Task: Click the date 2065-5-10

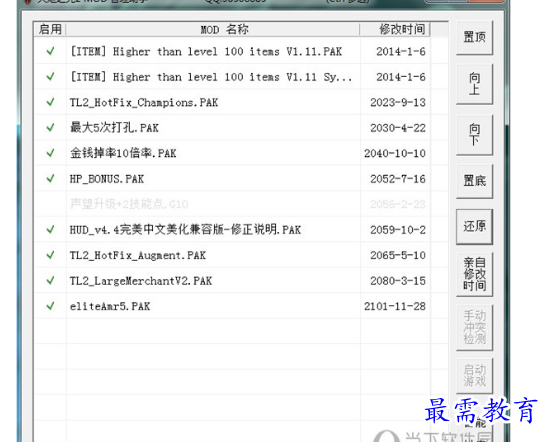Action: pos(398,255)
